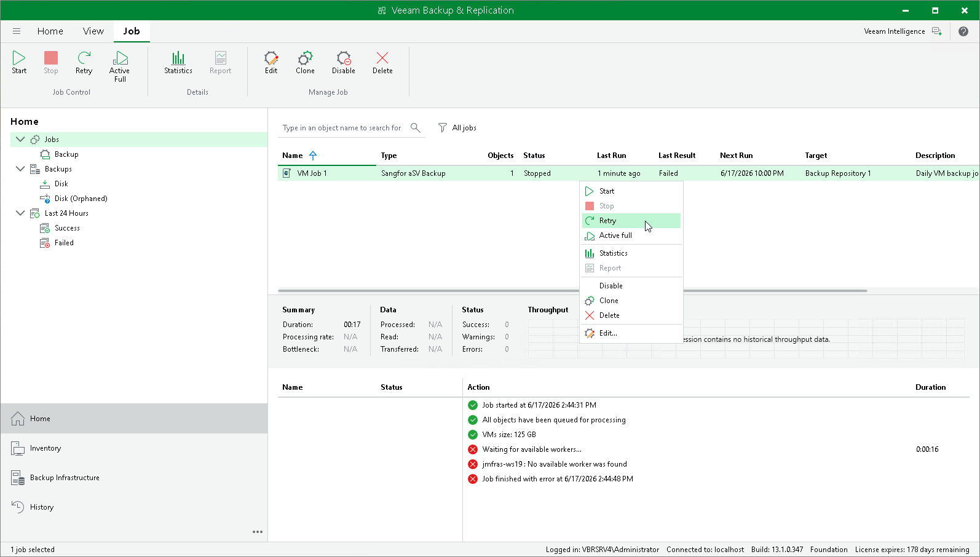Click the 'Sangfor aSV Backup' type cell
Image resolution: width=980 pixels, height=557 pixels.
click(413, 173)
